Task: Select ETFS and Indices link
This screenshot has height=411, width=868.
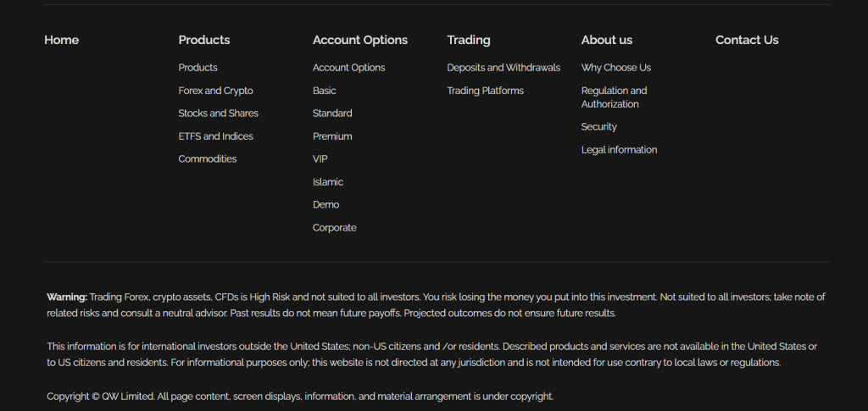Action: [x=215, y=136]
